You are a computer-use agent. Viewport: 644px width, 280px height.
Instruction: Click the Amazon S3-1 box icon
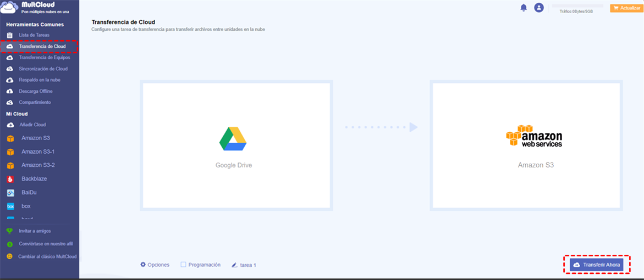10,152
